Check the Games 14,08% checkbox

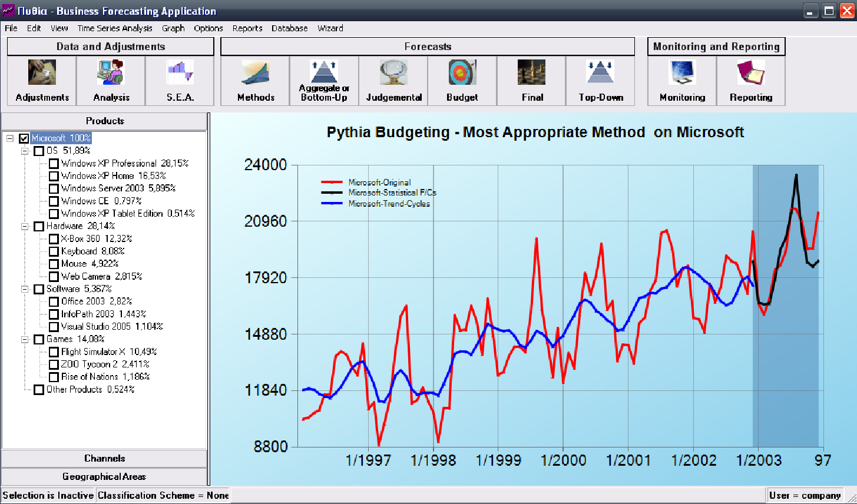point(39,340)
